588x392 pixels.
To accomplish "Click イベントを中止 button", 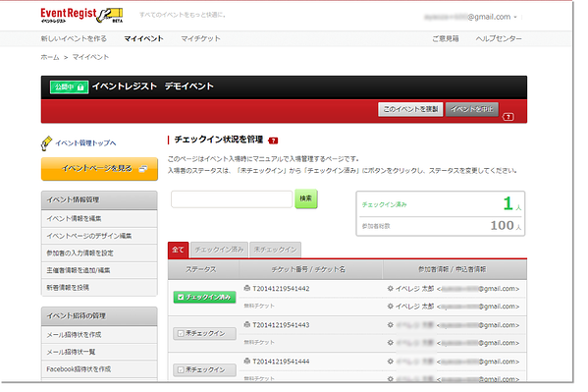I will [x=472, y=109].
